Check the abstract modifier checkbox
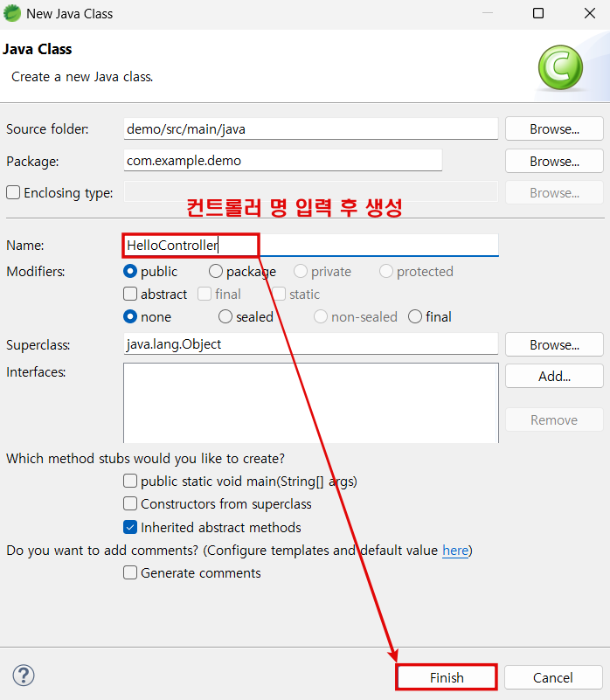This screenshot has height=700, width=610. pyautogui.click(x=130, y=295)
